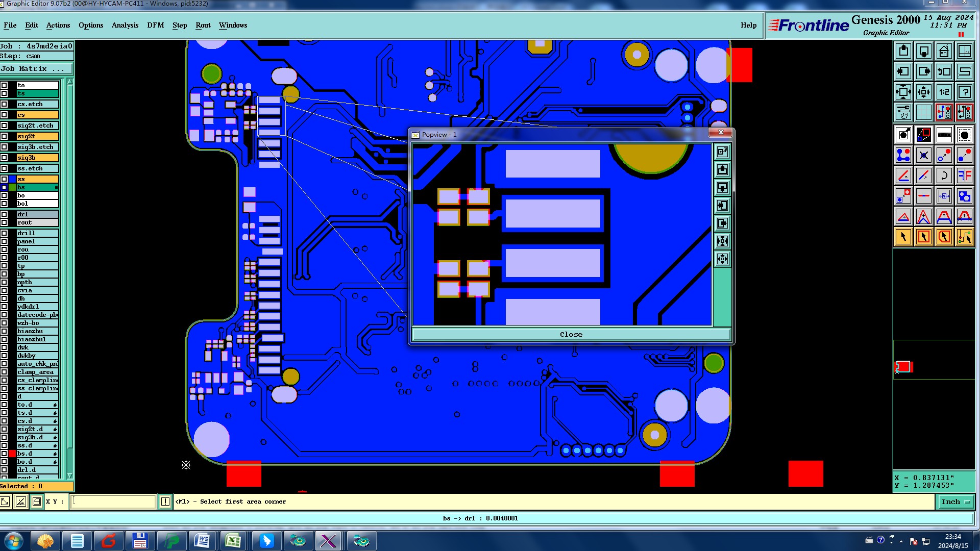Click the grid display icon
This screenshot has height=551, width=980.
click(x=923, y=112)
